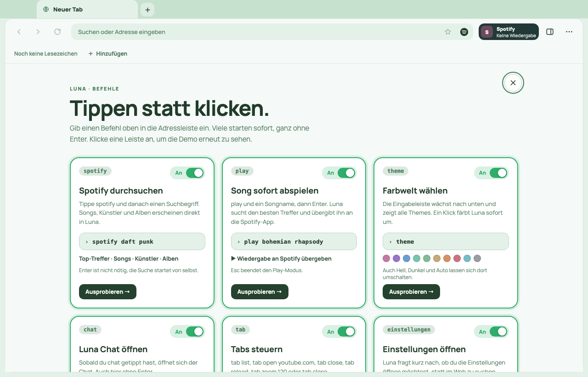This screenshot has width=588, height=377.
Task: Open a new tab with the plus icon
Action: 147,10
